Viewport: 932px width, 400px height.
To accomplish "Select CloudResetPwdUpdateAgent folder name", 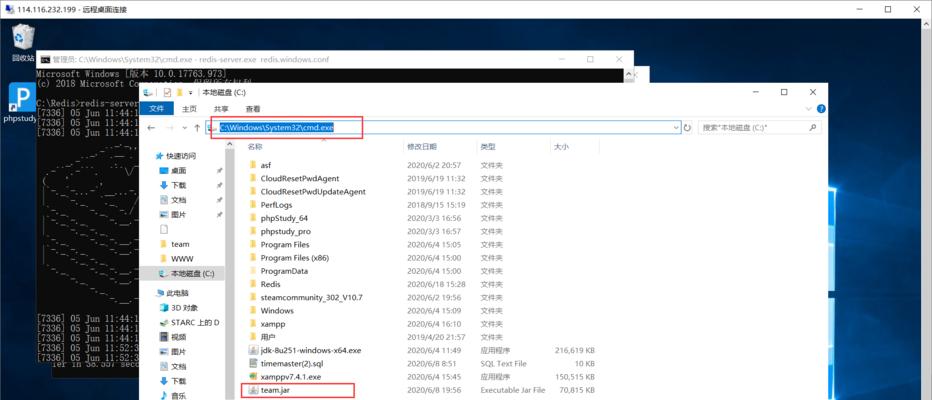I will (x=313, y=192).
